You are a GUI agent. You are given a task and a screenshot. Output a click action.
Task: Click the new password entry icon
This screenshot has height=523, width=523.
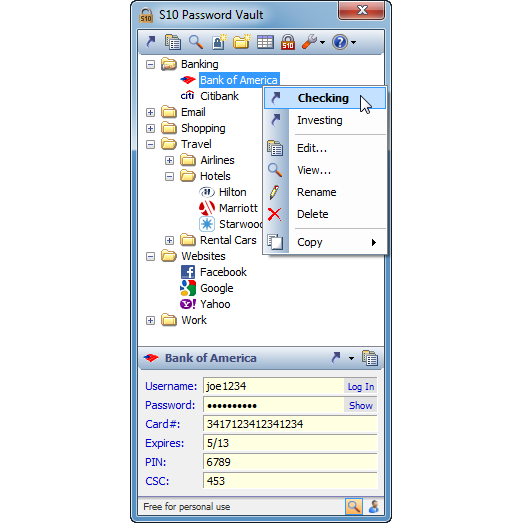pyautogui.click(x=219, y=42)
